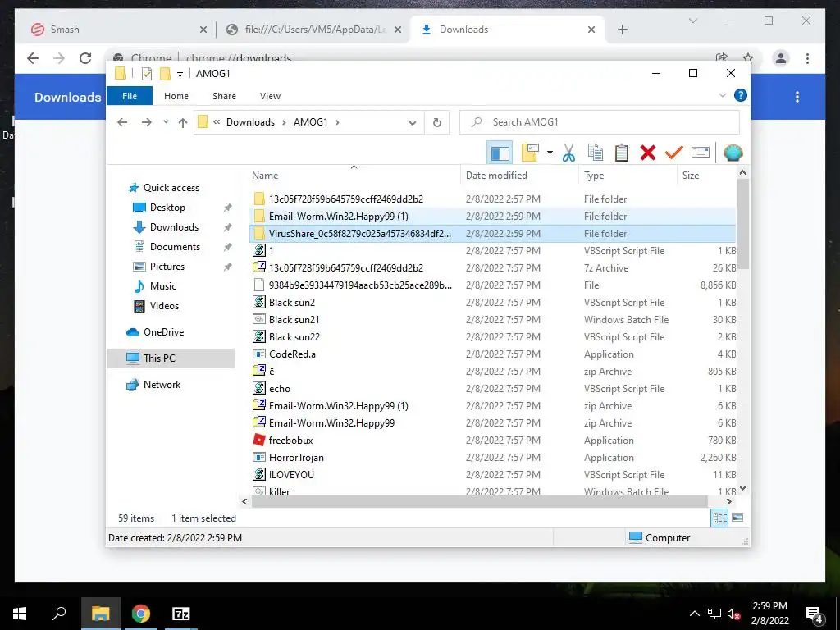Select Videos in navigation pane
This screenshot has height=630, width=840.
click(x=164, y=306)
